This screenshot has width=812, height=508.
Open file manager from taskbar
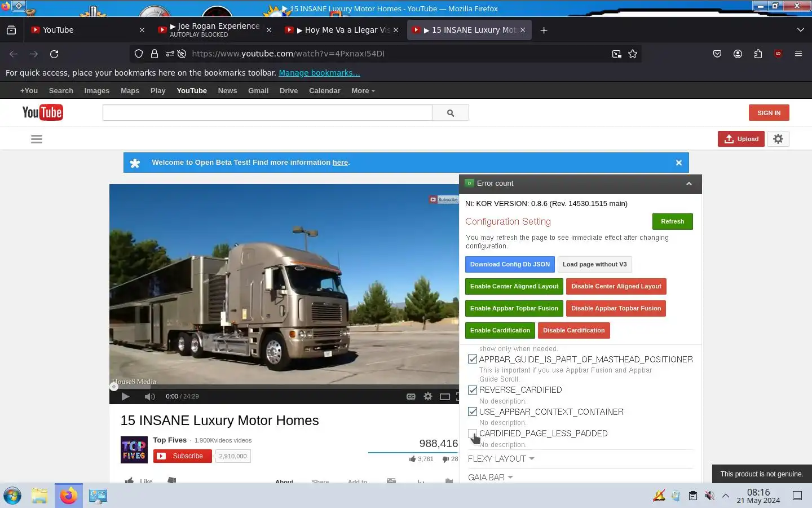click(x=39, y=496)
